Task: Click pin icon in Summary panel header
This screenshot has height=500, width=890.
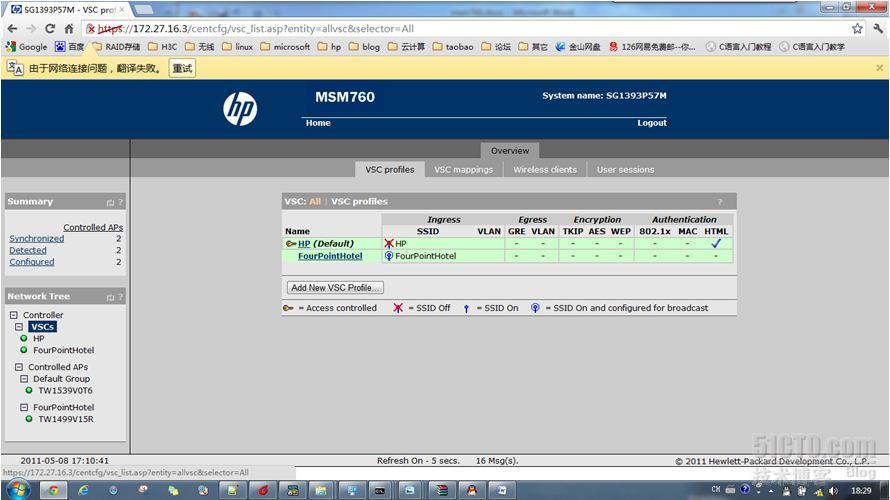Action: pos(110,203)
